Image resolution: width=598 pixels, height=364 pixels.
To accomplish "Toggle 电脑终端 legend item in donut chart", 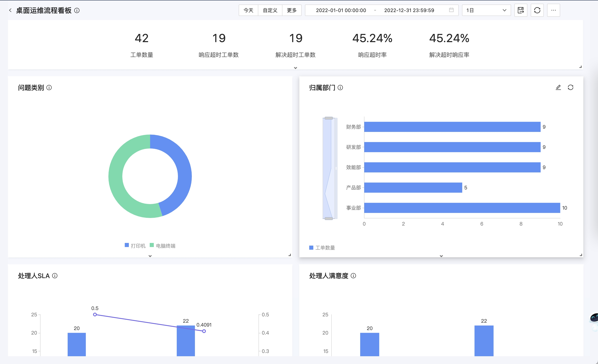I will point(163,246).
